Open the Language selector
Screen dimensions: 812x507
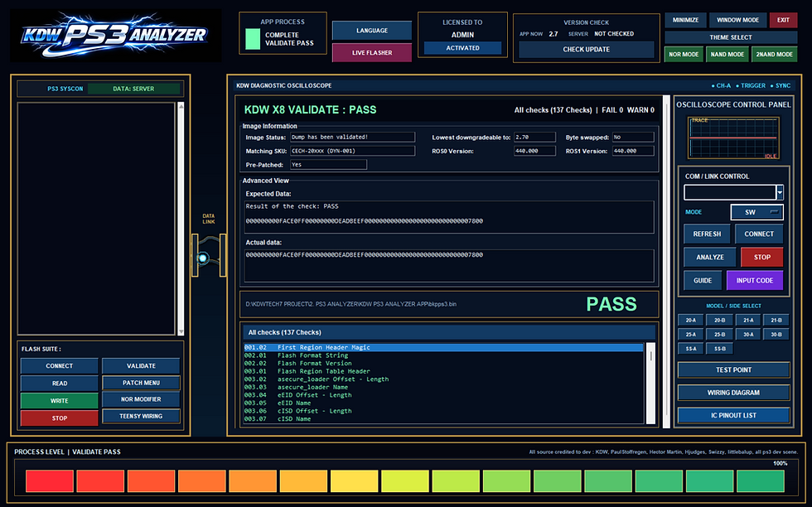(372, 31)
